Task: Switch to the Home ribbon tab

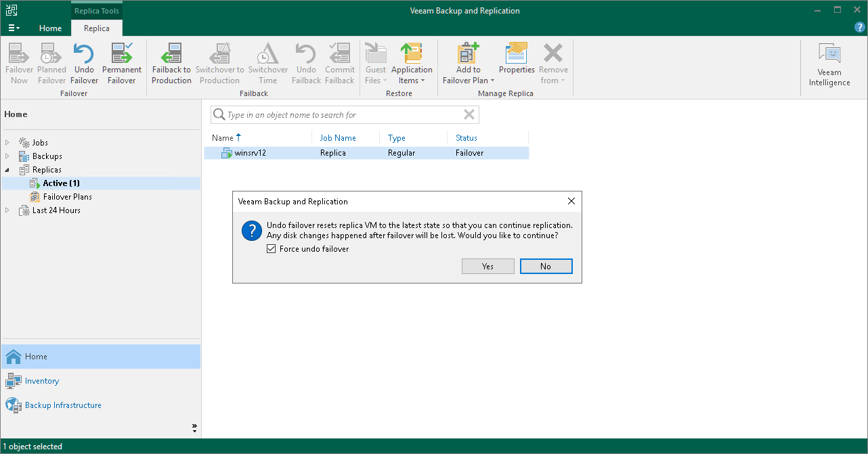Action: click(x=50, y=28)
